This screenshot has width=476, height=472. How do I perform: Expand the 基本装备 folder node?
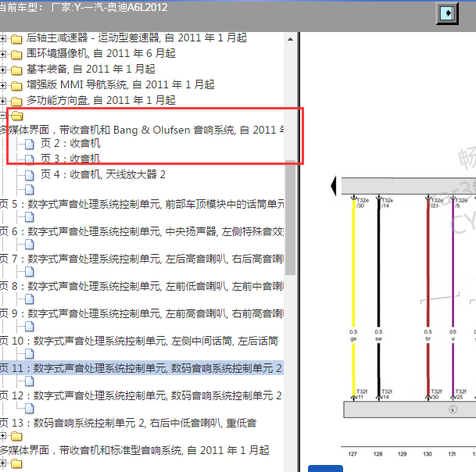[x=2, y=70]
